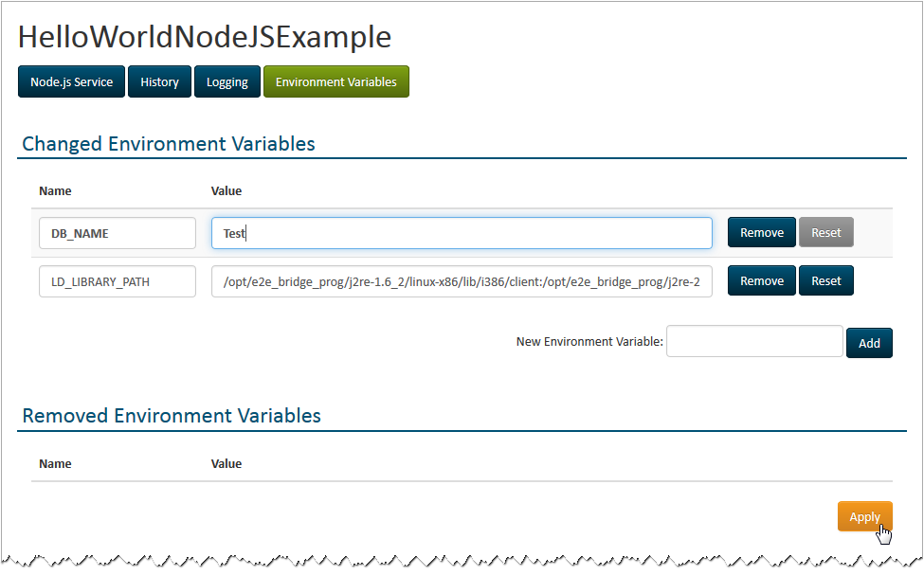Viewport: 924px width, 575px height.
Task: Click the Value header under Changed Environment Variables
Action: tap(226, 191)
